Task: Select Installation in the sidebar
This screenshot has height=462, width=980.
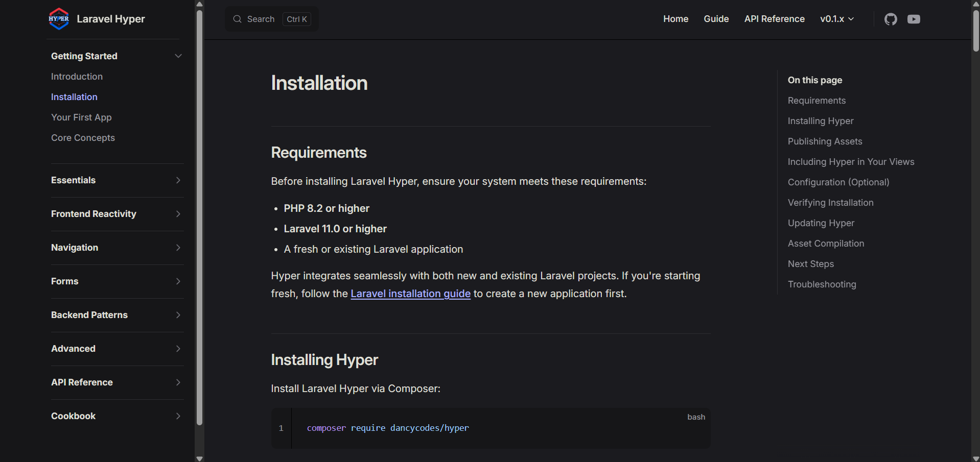Action: pyautogui.click(x=74, y=97)
